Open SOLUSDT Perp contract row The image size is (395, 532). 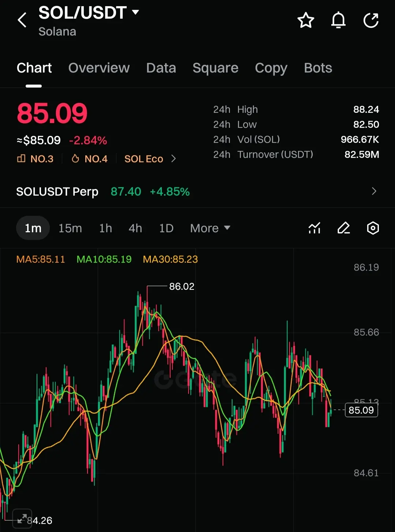[x=197, y=191]
